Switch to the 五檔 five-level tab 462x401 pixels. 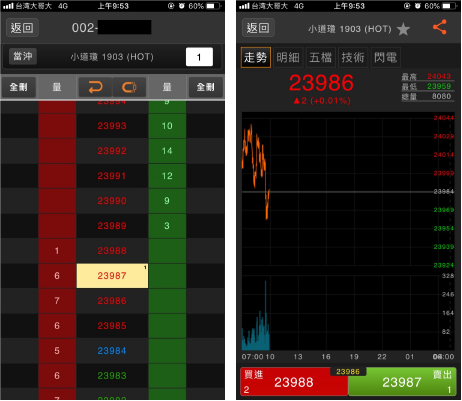click(321, 58)
